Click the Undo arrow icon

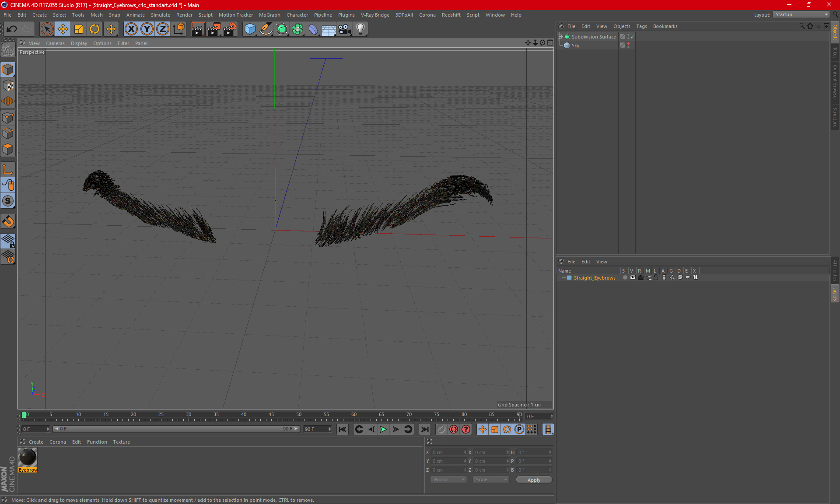pyautogui.click(x=12, y=29)
